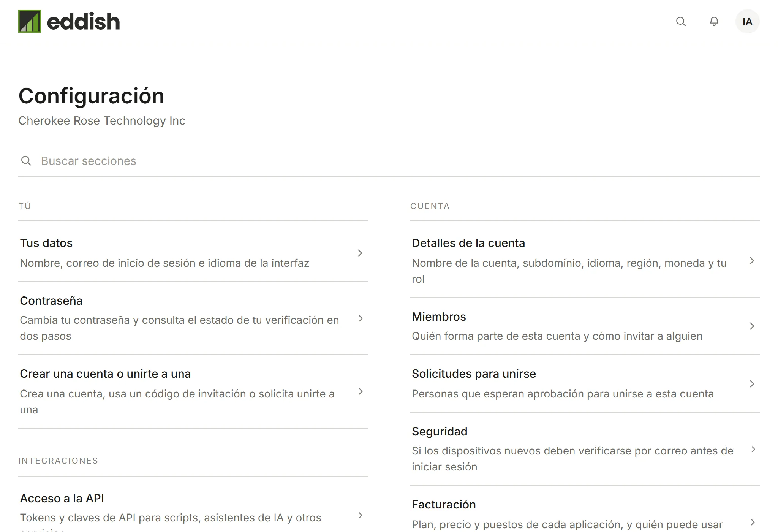The height and width of the screenshot is (532, 778).
Task: Click description 'Plan, precio y puestos'
Action: (x=567, y=525)
